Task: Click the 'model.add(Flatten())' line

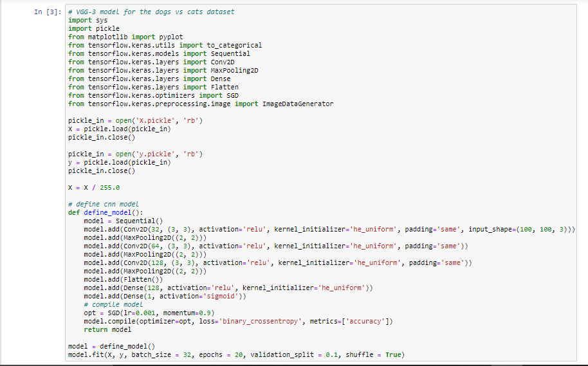Action: [124, 279]
